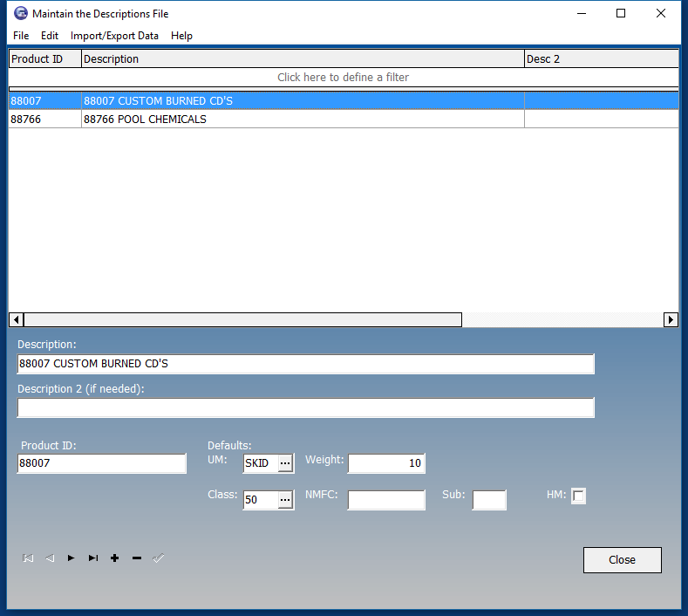Click the 88766 Product ID cell

[x=45, y=119]
